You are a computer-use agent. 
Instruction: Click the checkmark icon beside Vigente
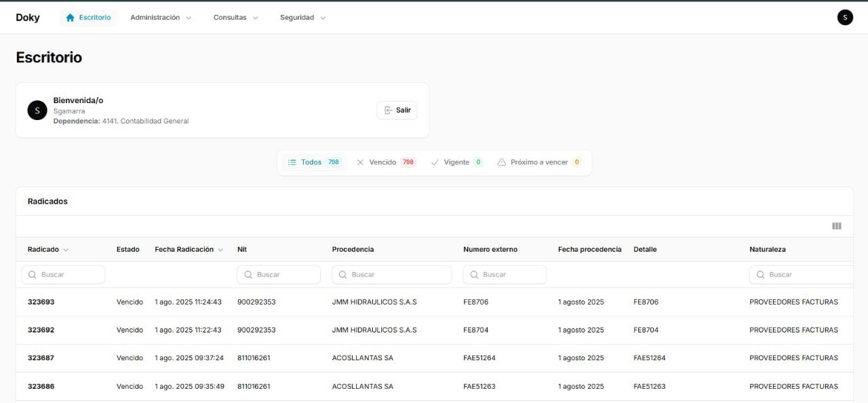[x=435, y=162]
